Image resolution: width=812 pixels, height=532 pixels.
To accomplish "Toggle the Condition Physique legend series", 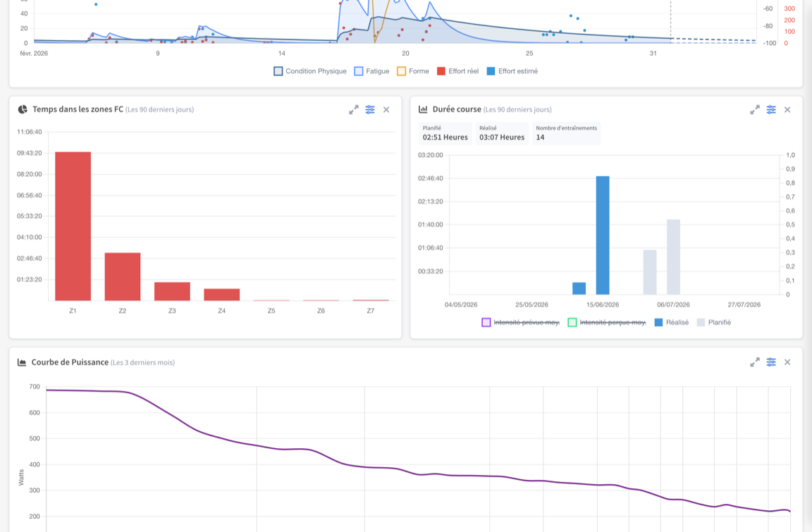I will [310, 71].
